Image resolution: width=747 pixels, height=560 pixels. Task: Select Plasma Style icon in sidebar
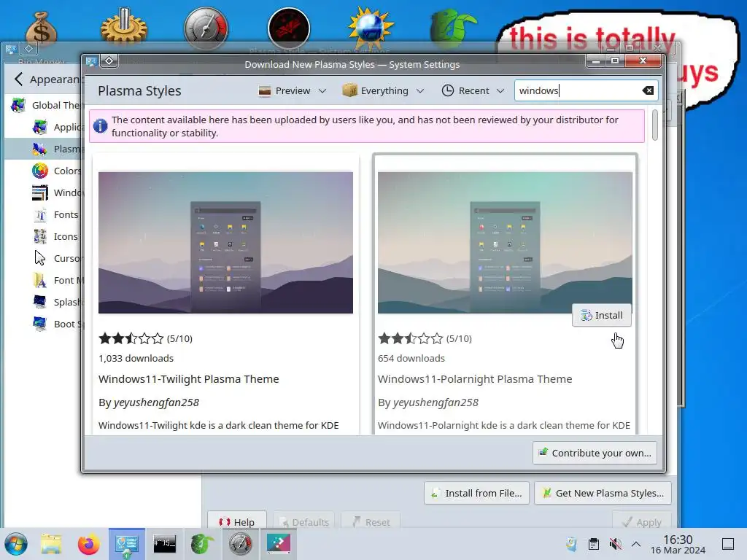(x=40, y=149)
